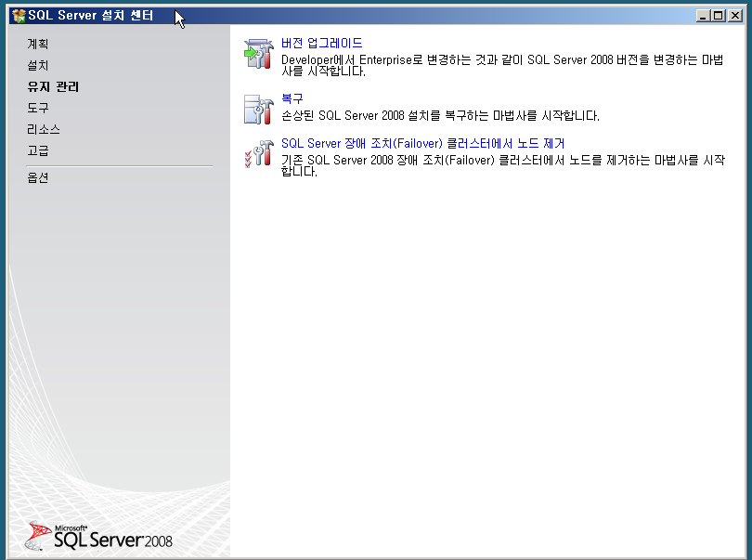The width and height of the screenshot is (752, 560).
Task: Minimize the SQL Server 설치 센터 window
Action: click(703, 16)
